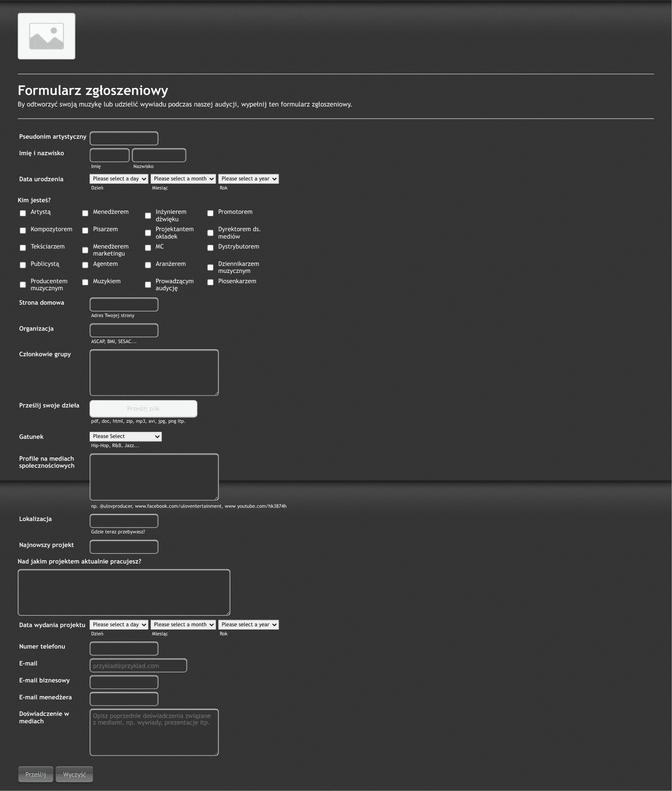The height and width of the screenshot is (791, 672).
Task: Click the current project description text area
Action: [x=124, y=592]
